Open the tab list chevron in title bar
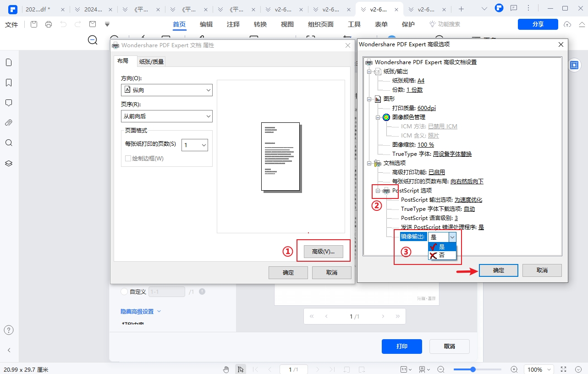Viewport: 588px width, 374px height. (x=484, y=9)
